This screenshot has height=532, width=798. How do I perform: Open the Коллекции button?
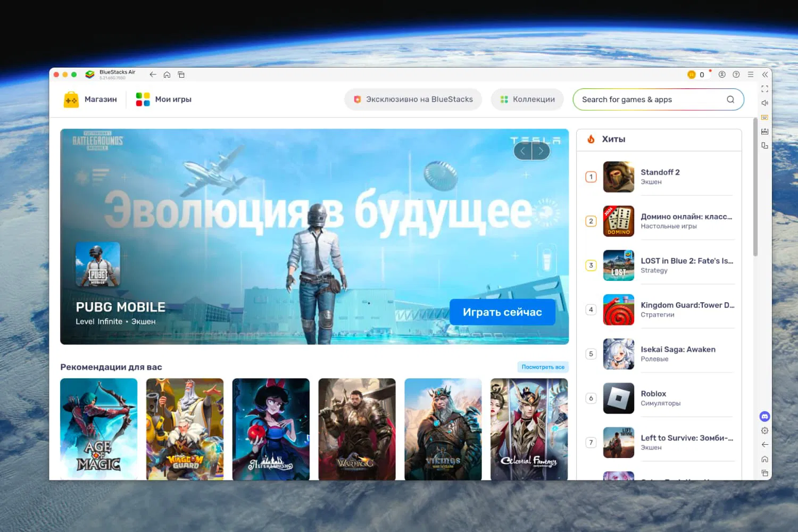click(527, 99)
